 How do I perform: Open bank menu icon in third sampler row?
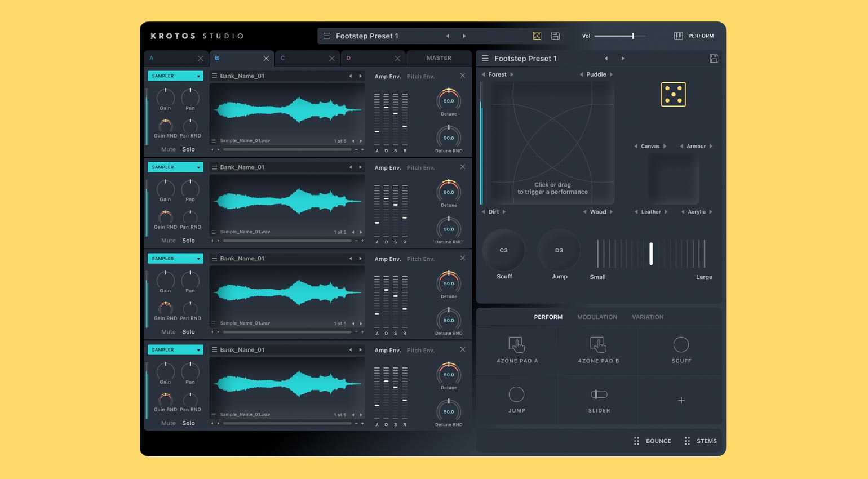coord(214,259)
